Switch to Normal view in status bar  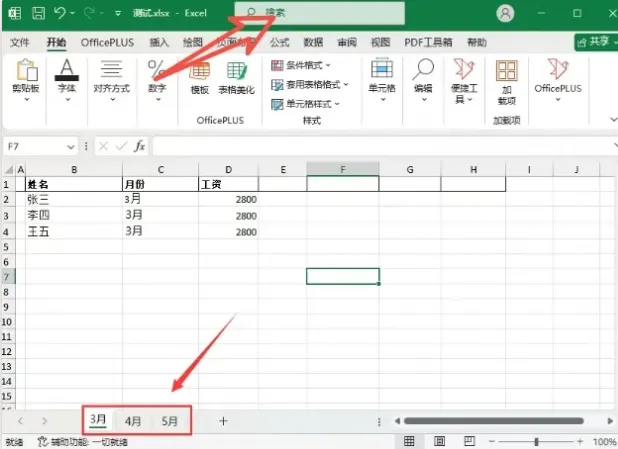[409, 441]
